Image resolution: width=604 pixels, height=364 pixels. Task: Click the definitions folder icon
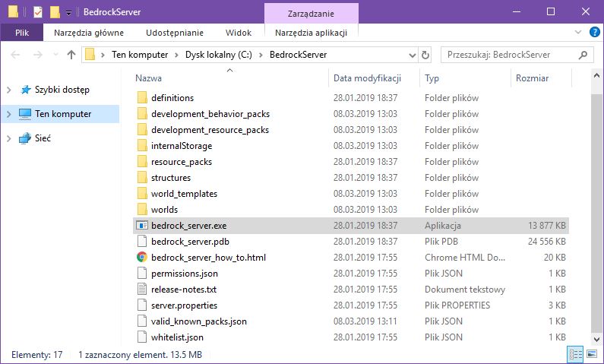pos(142,98)
